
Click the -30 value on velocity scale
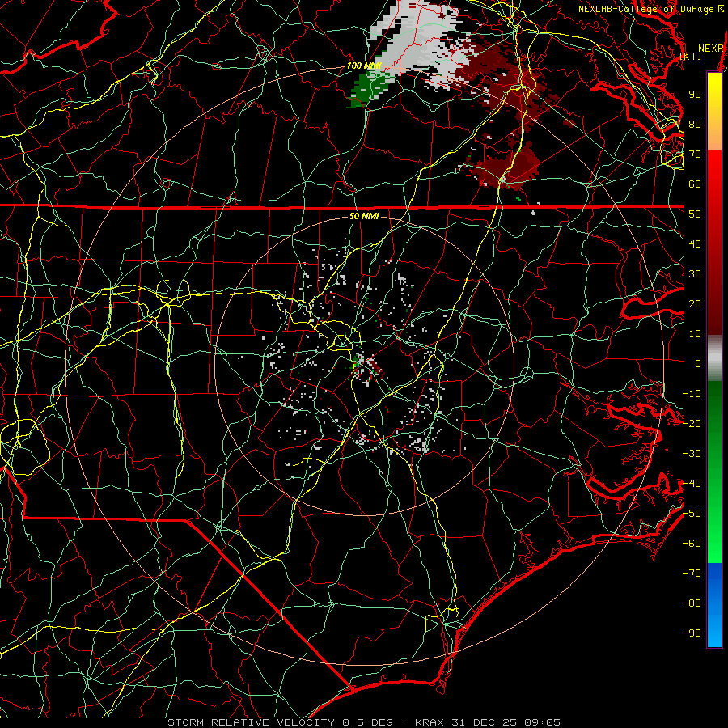692,454
